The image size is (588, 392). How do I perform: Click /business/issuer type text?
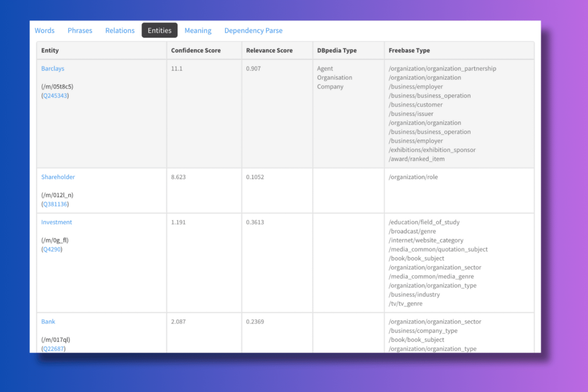click(411, 113)
